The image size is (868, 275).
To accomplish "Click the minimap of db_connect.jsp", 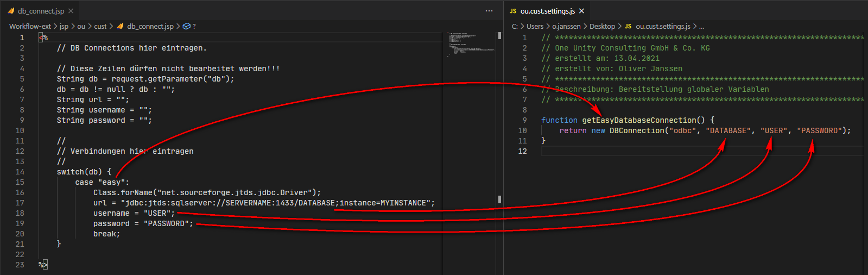I will (471, 45).
